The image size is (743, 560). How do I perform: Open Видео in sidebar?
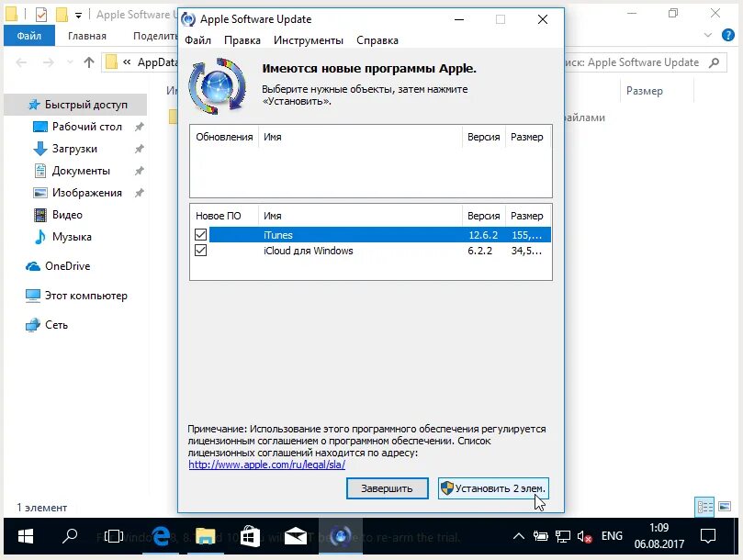[58, 215]
